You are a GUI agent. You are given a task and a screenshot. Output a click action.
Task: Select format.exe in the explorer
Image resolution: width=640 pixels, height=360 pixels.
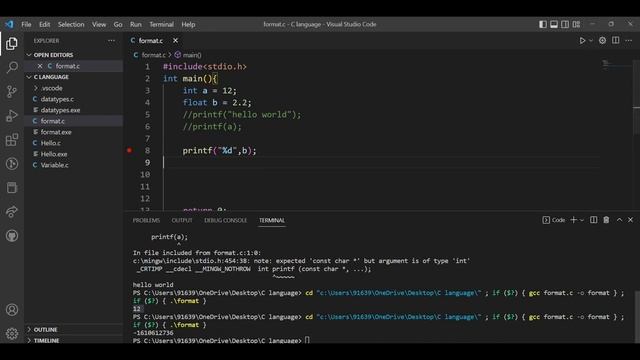[56, 132]
